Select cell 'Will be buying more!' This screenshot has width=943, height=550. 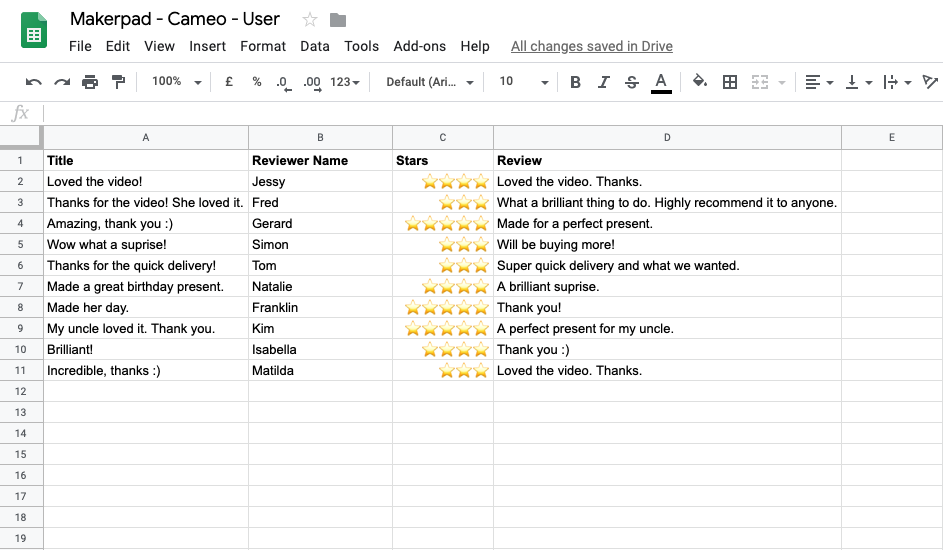pyautogui.click(x=667, y=245)
